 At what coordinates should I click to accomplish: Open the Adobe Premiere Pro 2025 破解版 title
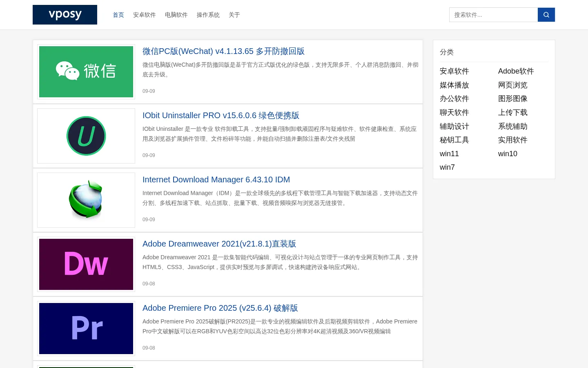point(220,308)
